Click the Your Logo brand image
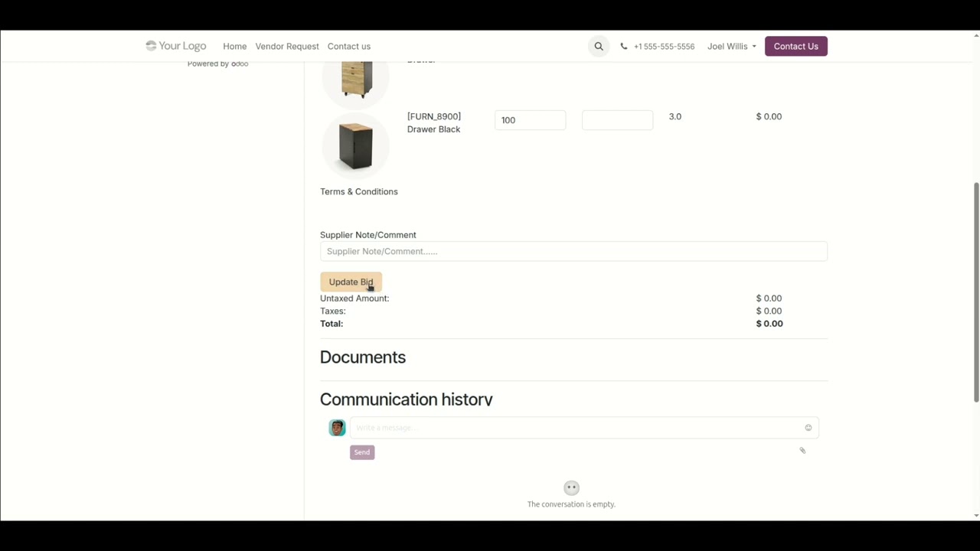The image size is (980, 551). [176, 46]
